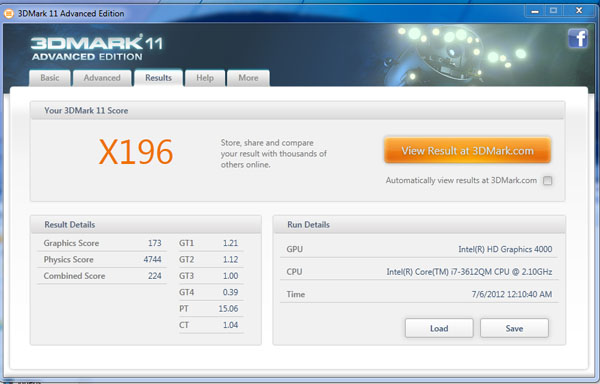
Task: Click the 3DMark title bar app icon
Action: click(x=8, y=14)
